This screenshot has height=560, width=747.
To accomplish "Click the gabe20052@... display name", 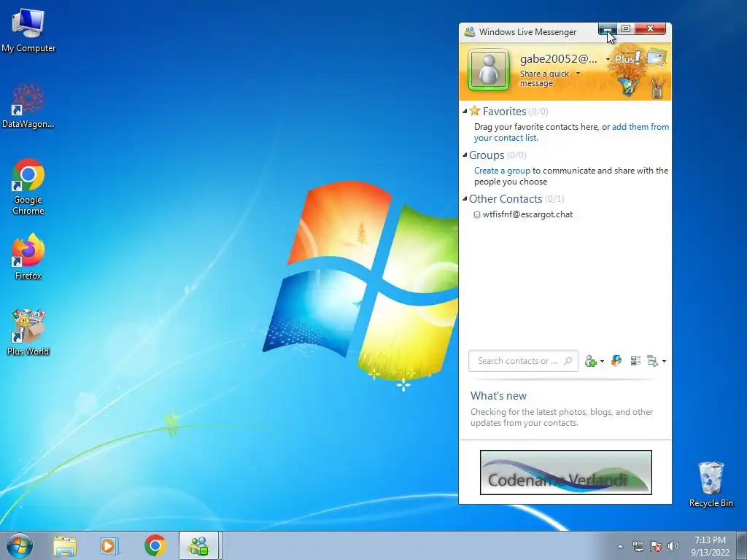I will click(558, 59).
